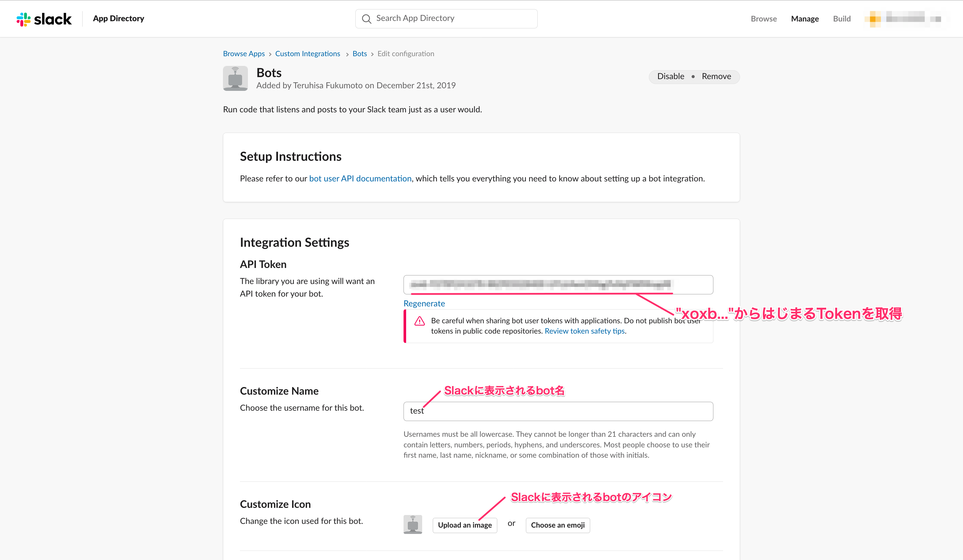Click the API token field

[558, 285]
